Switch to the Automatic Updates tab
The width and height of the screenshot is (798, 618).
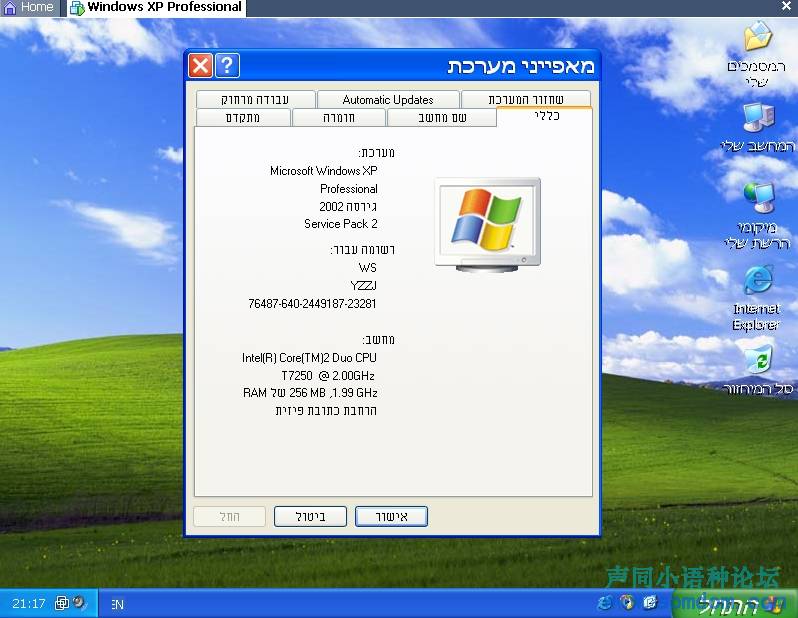click(388, 99)
